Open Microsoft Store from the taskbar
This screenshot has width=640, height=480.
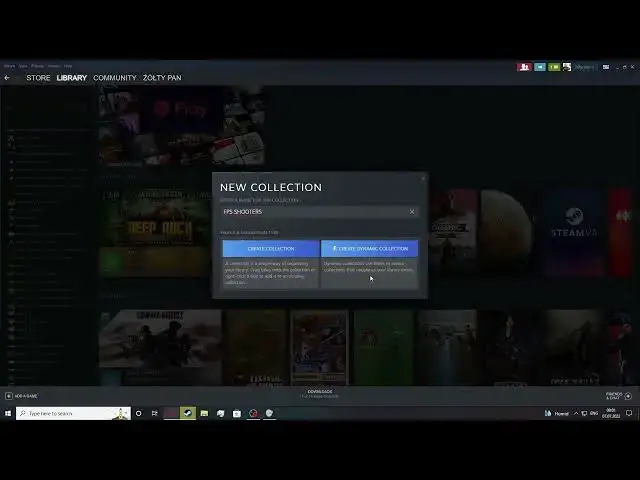coord(237,413)
